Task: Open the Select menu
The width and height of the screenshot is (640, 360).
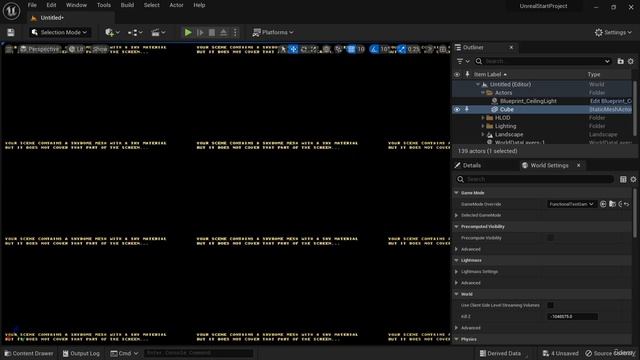Action: (151, 5)
